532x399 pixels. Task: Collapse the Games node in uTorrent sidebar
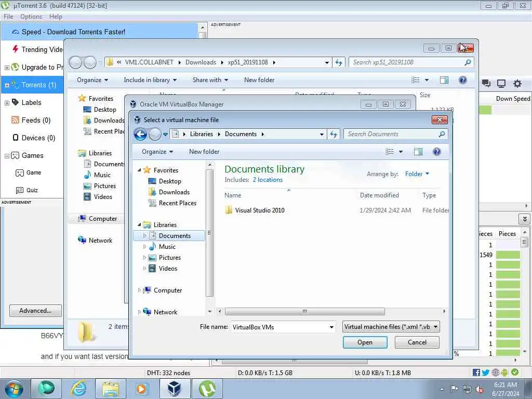coord(7,156)
